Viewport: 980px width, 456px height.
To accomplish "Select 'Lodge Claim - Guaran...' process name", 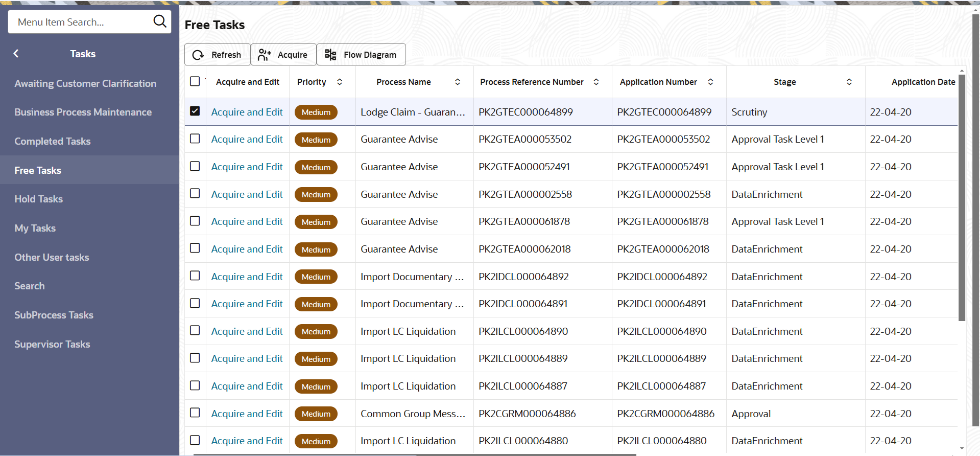I will 413,112.
